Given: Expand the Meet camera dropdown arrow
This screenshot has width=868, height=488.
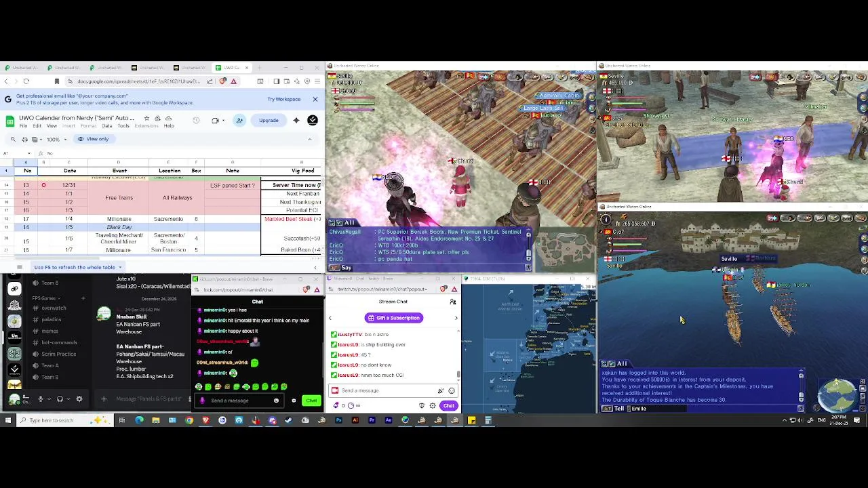Looking at the screenshot, I should pos(223,121).
